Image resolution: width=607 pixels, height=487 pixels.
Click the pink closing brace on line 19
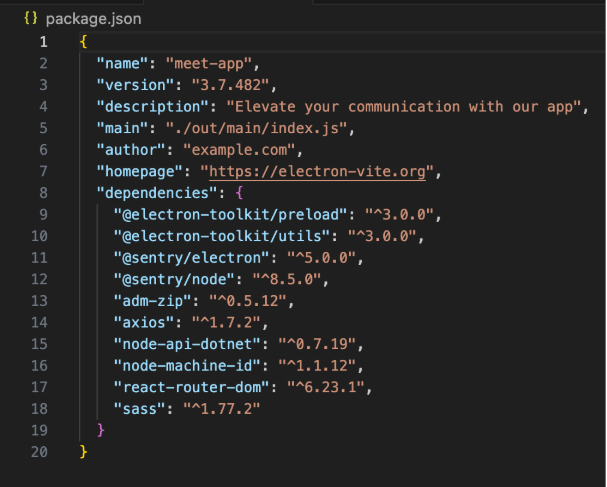tap(101, 430)
